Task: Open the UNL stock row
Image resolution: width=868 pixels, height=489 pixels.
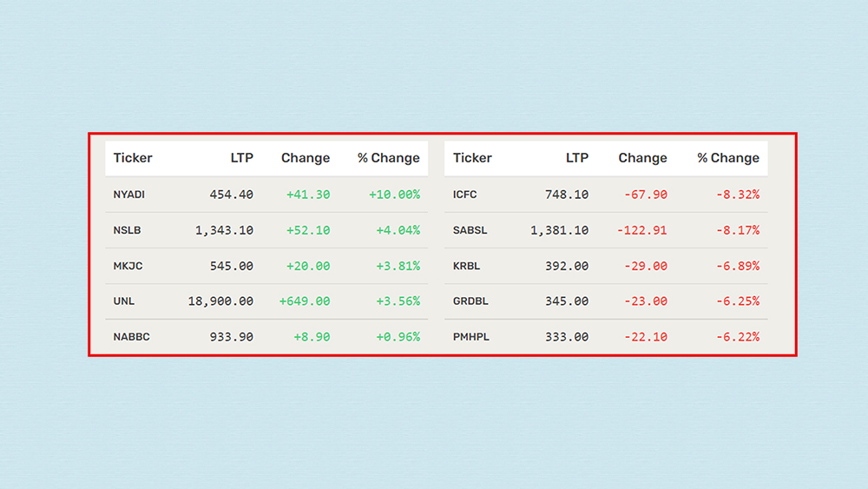Action: [123, 301]
